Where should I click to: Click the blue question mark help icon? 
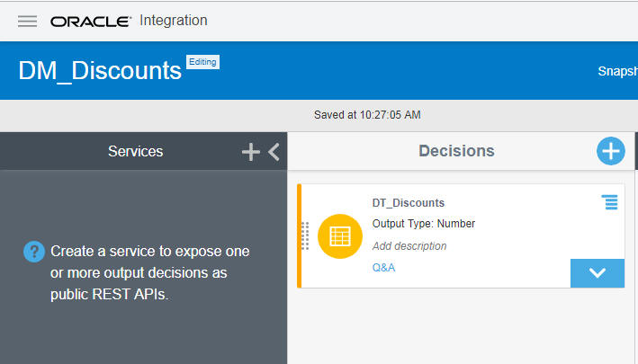tap(33, 252)
